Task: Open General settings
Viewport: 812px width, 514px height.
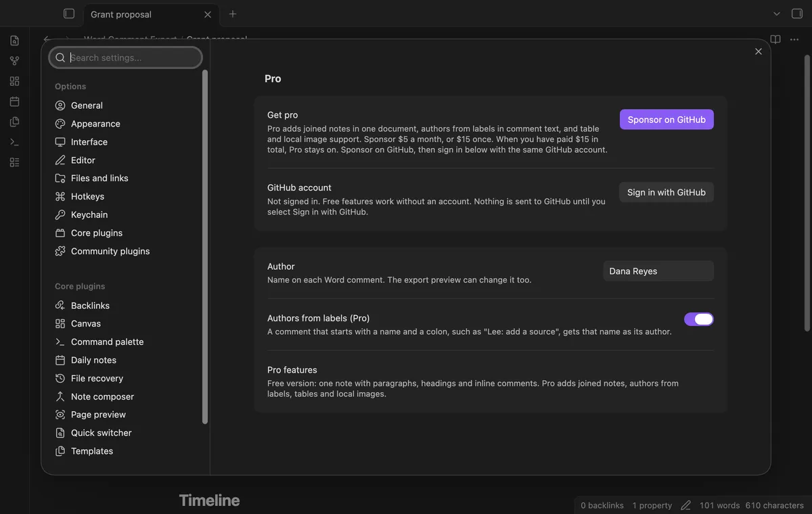Action: (x=126, y=106)
